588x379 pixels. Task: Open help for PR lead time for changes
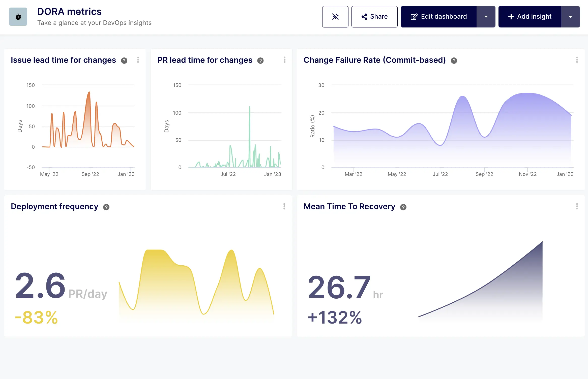pos(260,60)
